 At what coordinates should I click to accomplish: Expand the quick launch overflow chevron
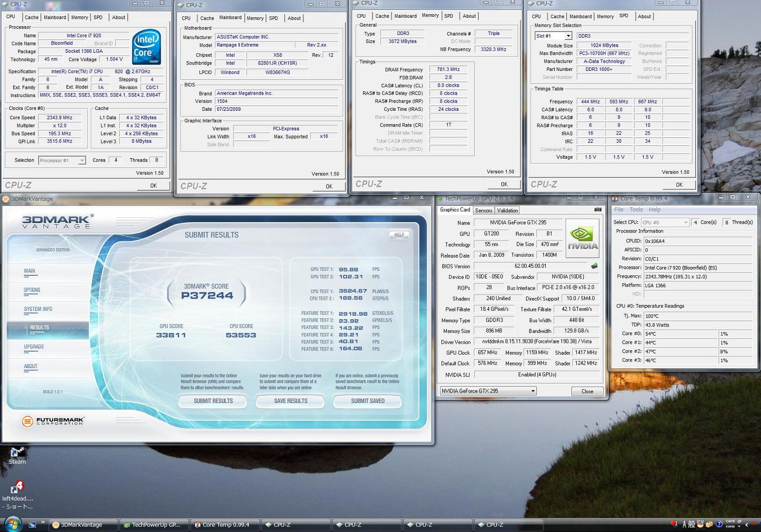[x=43, y=523]
